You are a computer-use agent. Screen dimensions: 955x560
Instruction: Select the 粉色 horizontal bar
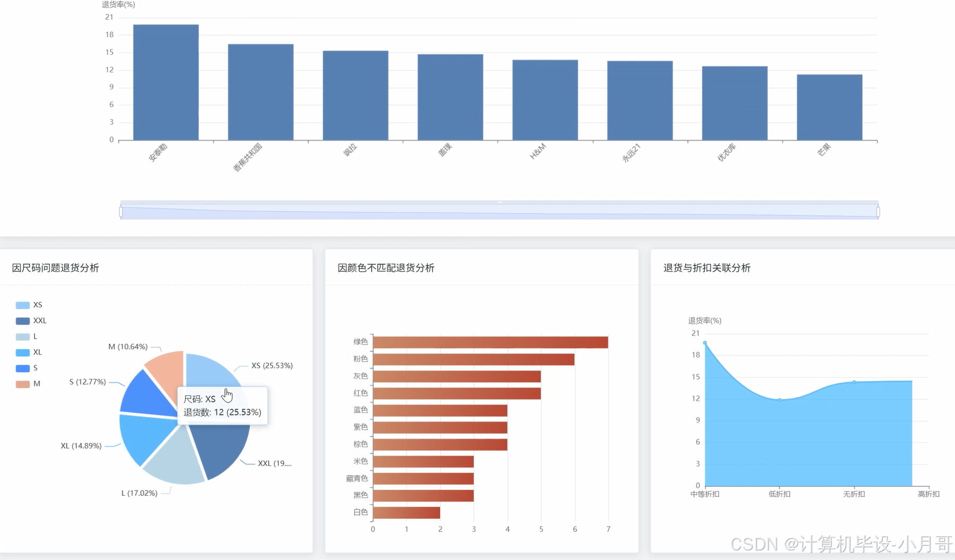474,359
